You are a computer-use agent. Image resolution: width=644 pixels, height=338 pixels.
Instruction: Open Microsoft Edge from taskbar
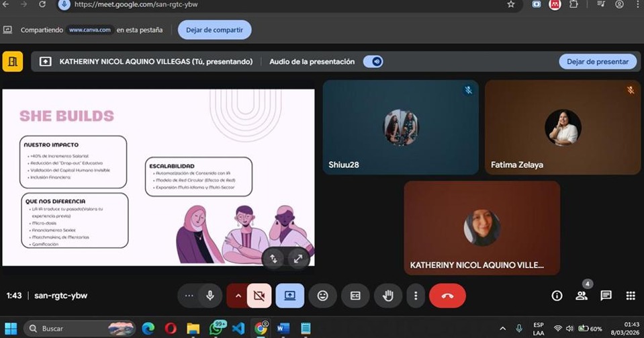pyautogui.click(x=148, y=329)
